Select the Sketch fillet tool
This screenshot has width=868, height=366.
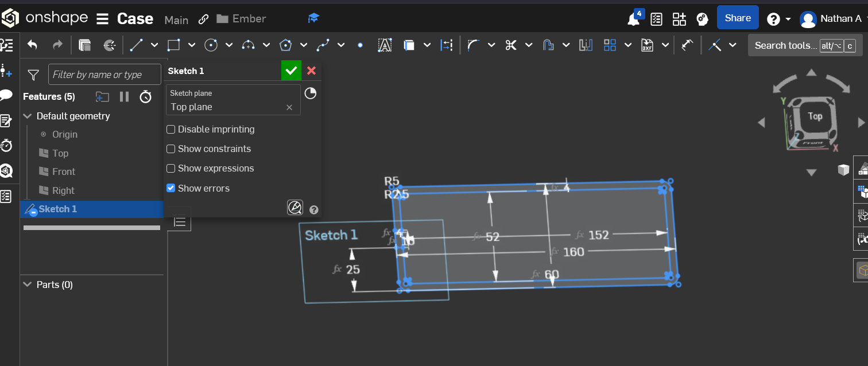click(x=473, y=45)
